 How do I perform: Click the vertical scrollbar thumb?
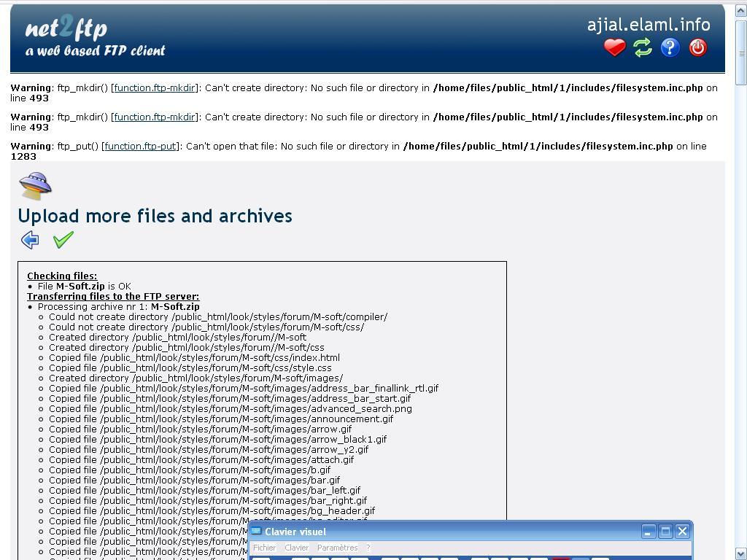tap(741, 52)
